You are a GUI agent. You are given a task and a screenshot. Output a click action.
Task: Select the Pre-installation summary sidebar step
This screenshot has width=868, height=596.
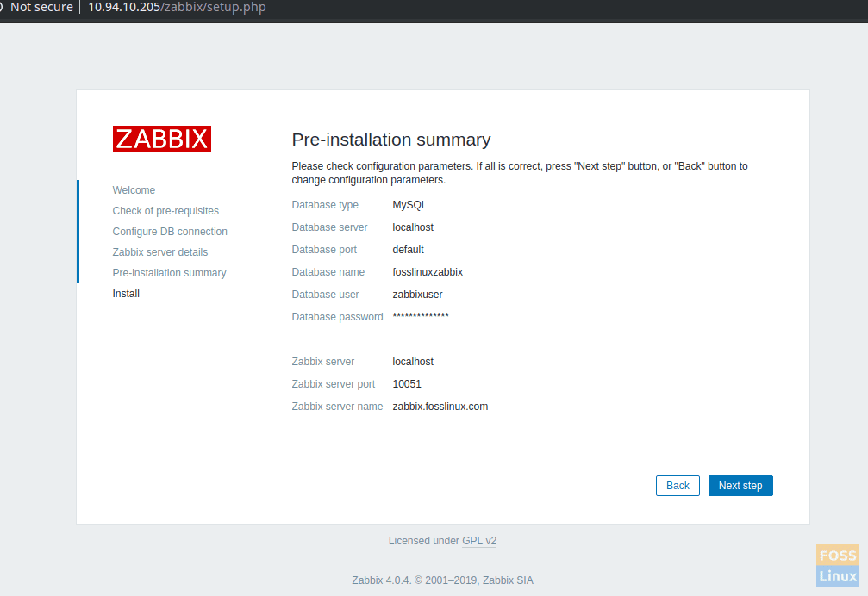[170, 273]
